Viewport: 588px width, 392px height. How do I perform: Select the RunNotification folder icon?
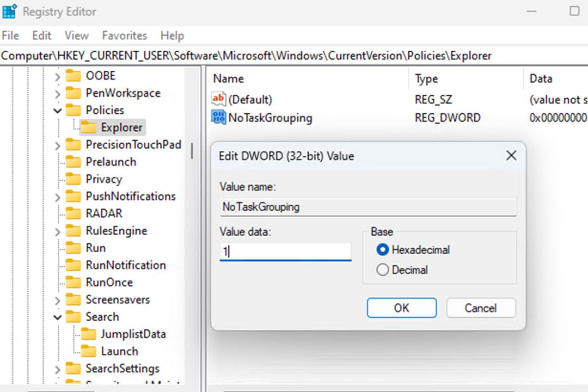pyautogui.click(x=73, y=265)
